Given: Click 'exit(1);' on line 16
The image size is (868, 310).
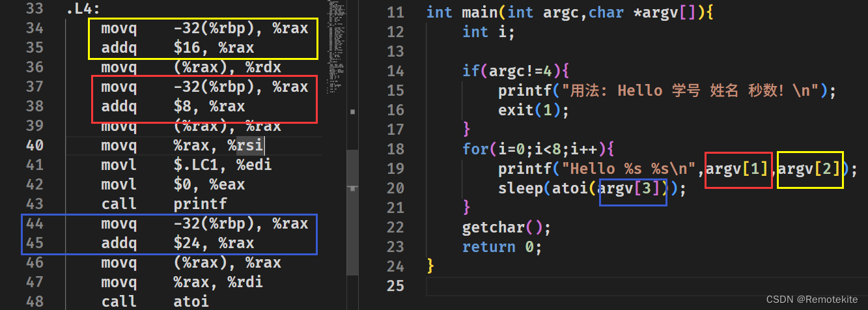Looking at the screenshot, I should pyautogui.click(x=534, y=110).
